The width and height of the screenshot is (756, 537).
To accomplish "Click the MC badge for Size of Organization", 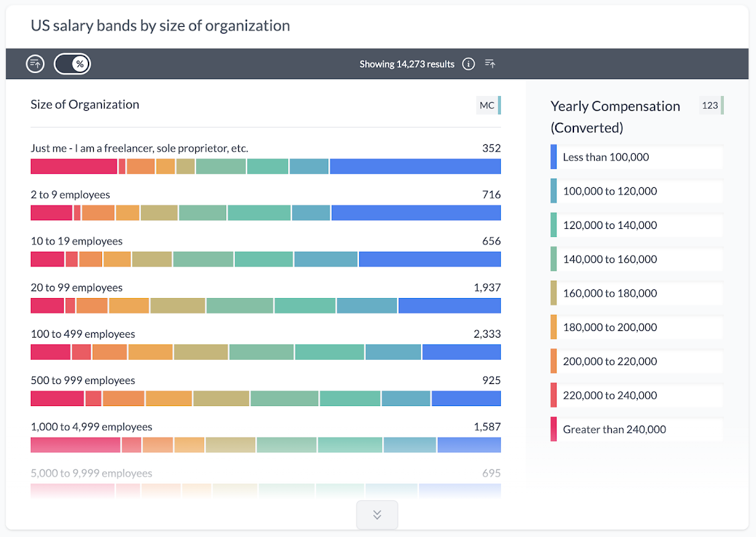I will pos(487,105).
